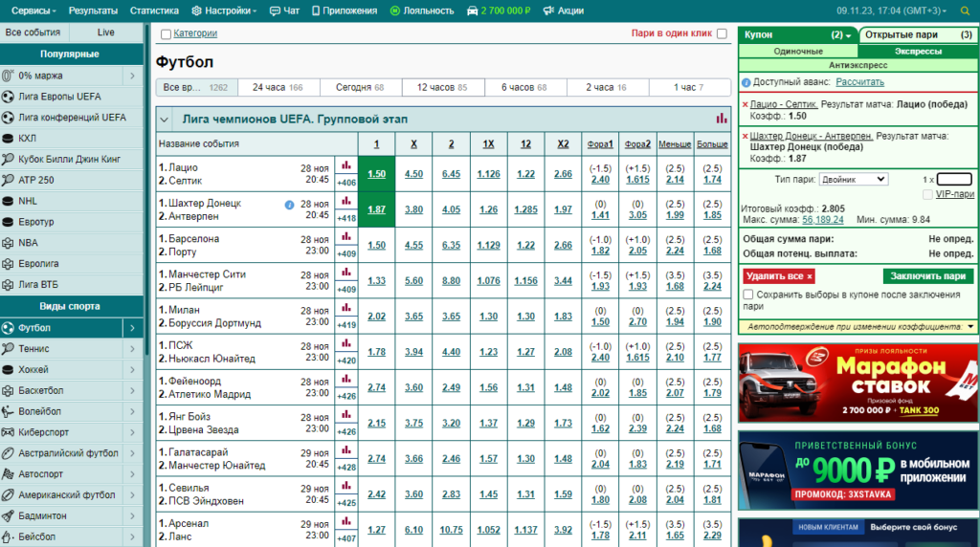Select Антиэкспресс coupon tab
Viewport: 980px width, 547px height.
coord(858,65)
